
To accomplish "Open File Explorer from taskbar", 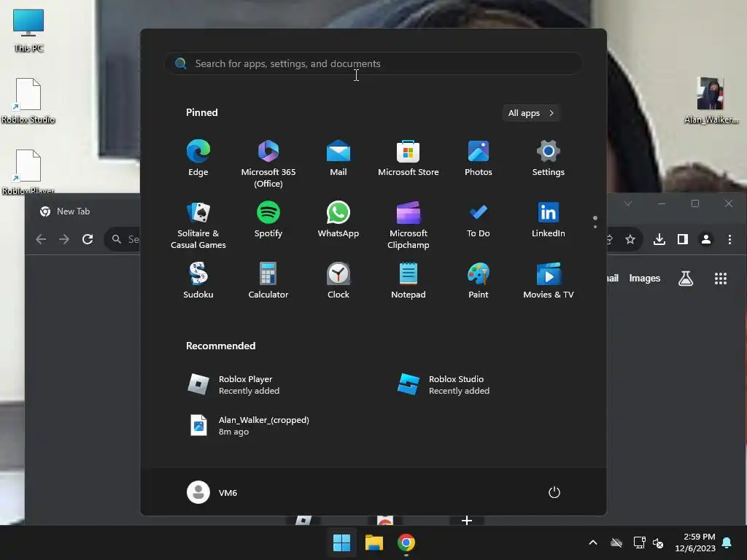I will point(374,542).
